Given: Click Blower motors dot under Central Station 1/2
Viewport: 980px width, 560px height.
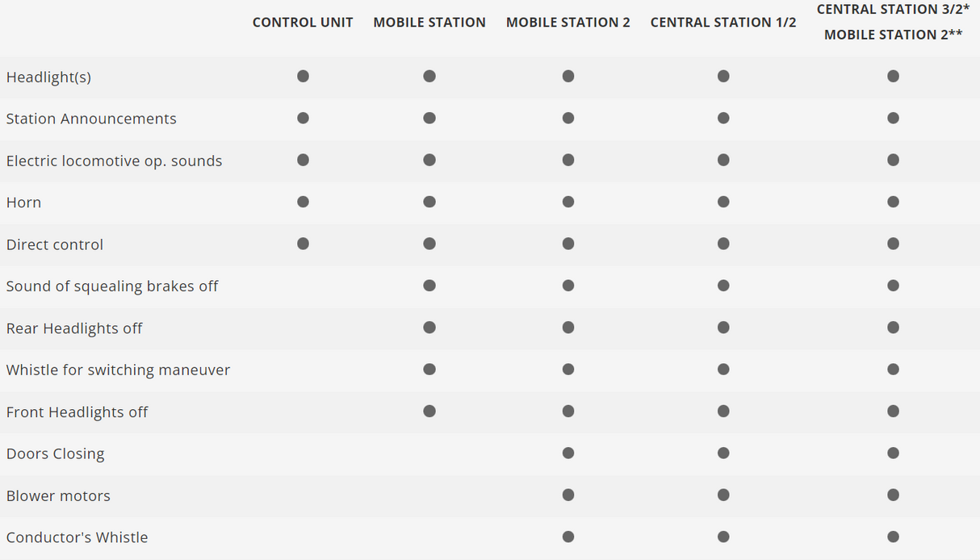Looking at the screenshot, I should click(723, 495).
